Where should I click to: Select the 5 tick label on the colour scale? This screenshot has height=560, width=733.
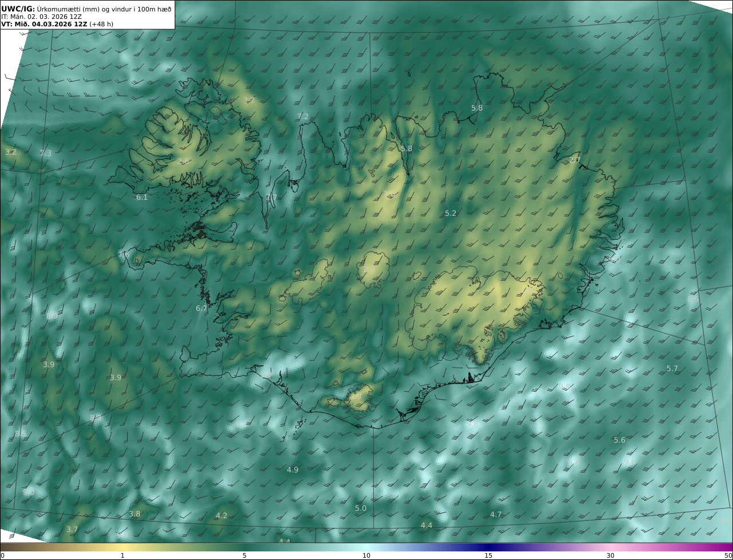pyautogui.click(x=245, y=555)
